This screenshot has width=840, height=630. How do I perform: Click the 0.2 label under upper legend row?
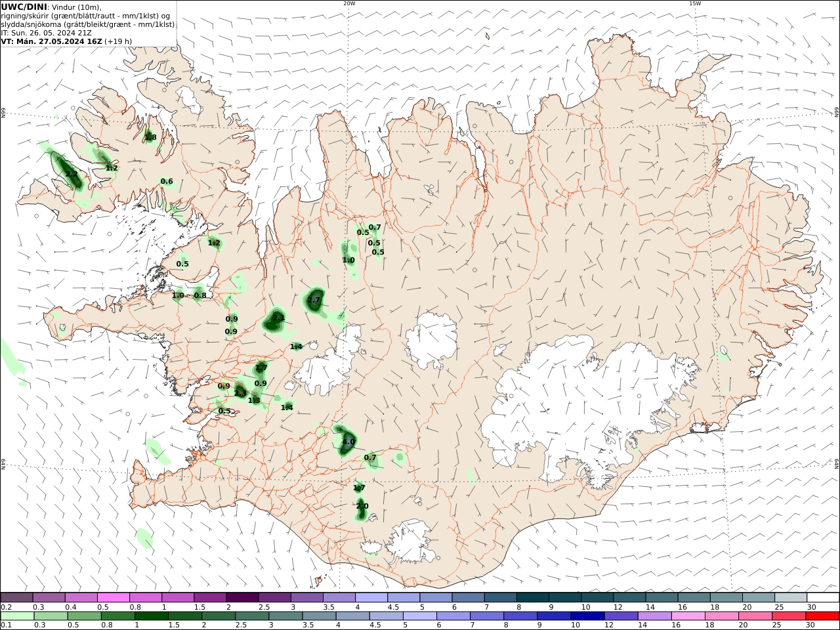pos(6,607)
